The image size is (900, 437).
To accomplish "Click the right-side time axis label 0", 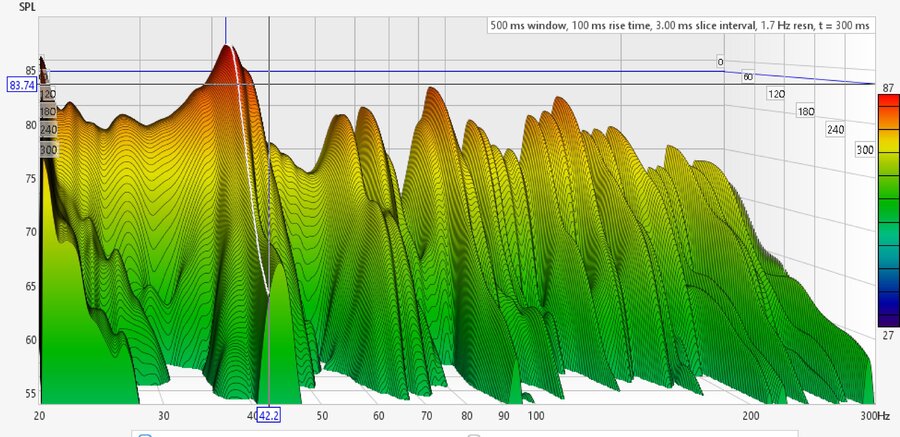I will coord(720,62).
